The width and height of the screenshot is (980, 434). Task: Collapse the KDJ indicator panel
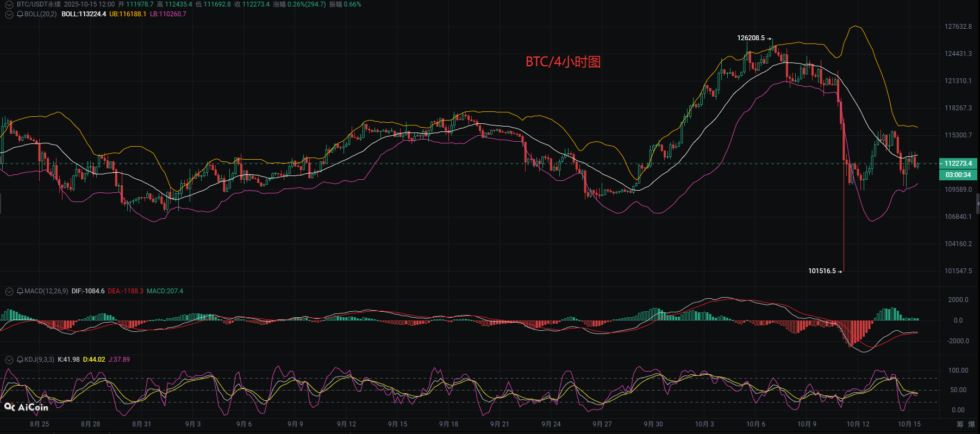coord(9,360)
